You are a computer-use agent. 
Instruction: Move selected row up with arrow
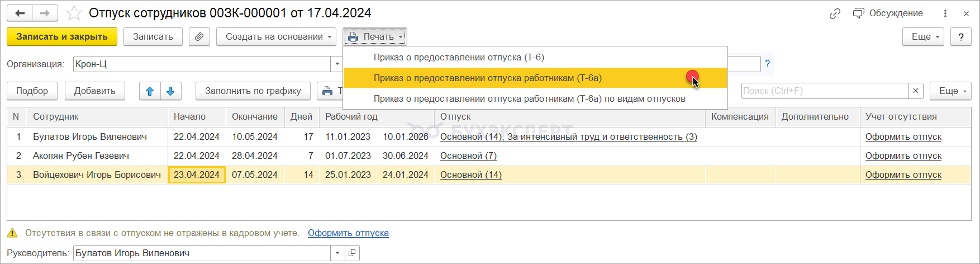pos(150,91)
